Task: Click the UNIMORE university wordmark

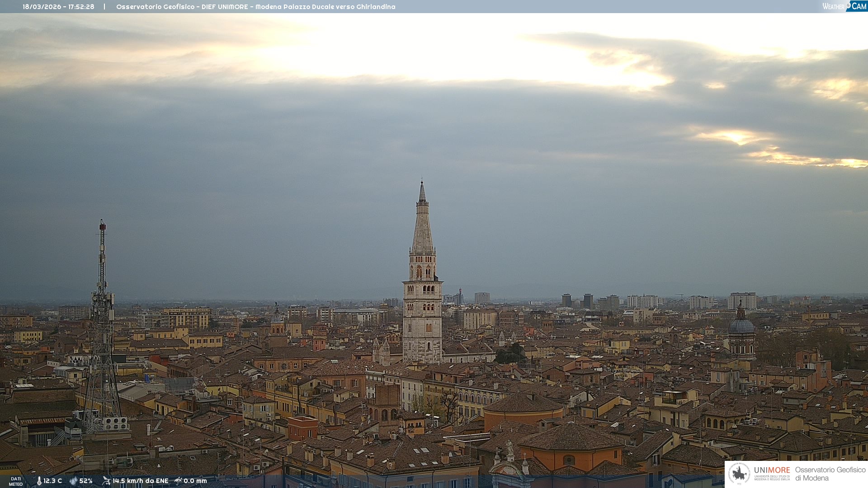Action: click(772, 470)
